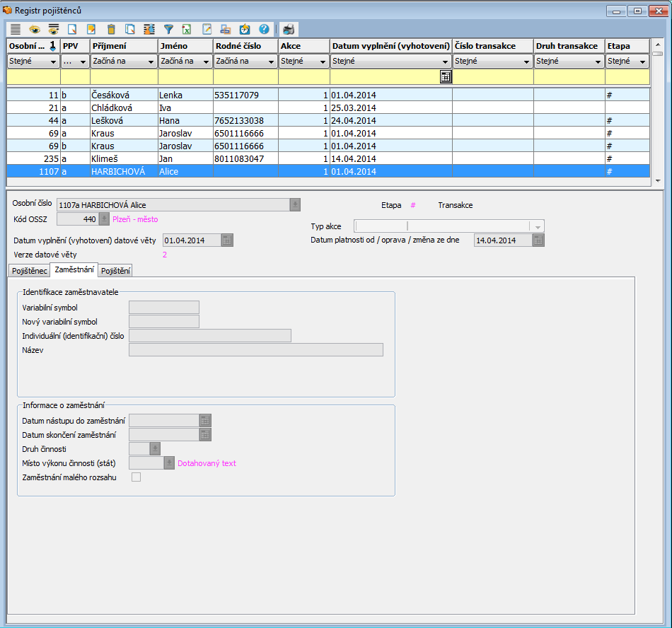The image size is (672, 628).
Task: Click the funnel filter icon in toolbar
Action: coord(168,29)
